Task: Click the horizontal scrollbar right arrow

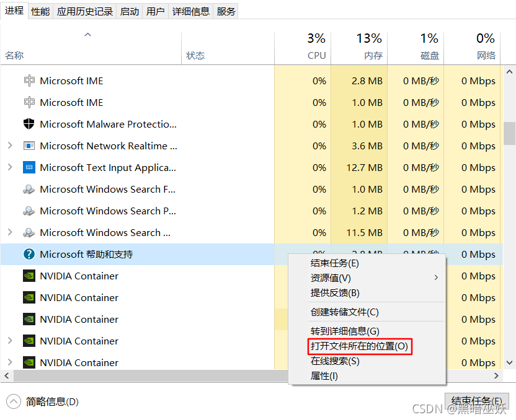Action: pyautogui.click(x=497, y=375)
